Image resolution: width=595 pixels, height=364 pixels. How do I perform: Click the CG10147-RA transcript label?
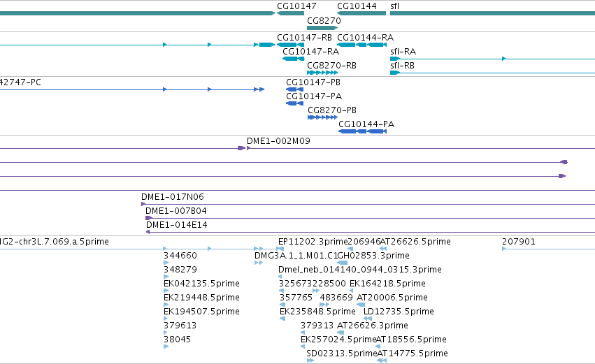pos(310,52)
